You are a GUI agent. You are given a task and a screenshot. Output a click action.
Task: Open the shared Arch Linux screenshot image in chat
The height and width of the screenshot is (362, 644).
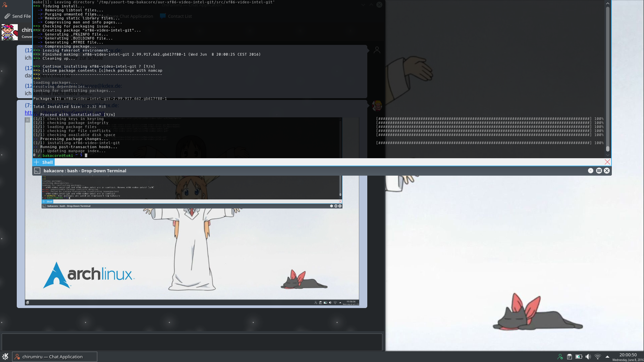pyautogui.click(x=192, y=211)
